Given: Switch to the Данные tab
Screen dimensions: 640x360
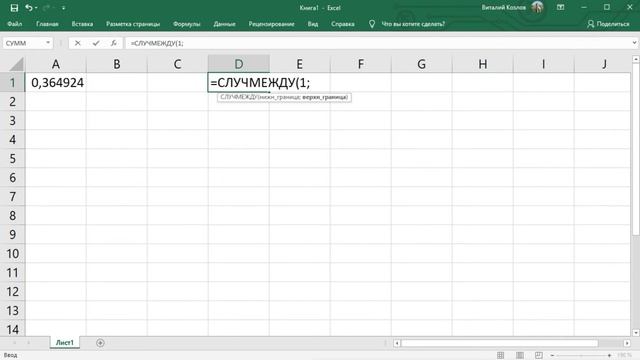Looking at the screenshot, I should point(224,24).
